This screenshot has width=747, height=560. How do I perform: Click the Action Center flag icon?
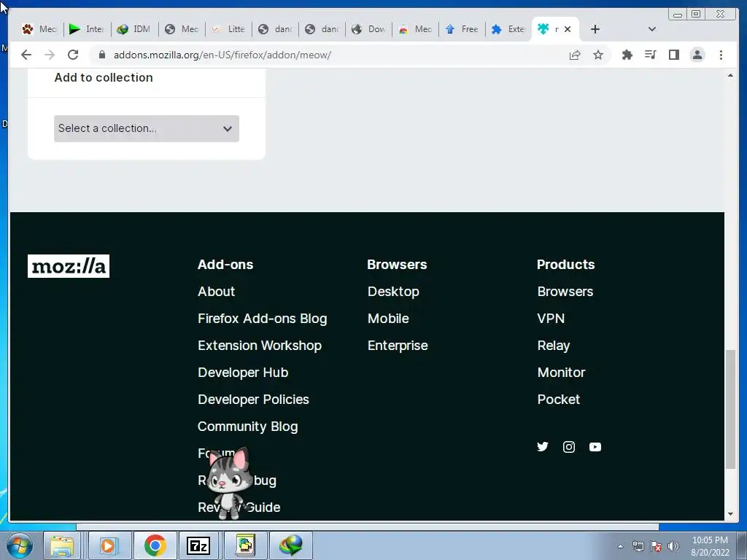click(x=656, y=546)
